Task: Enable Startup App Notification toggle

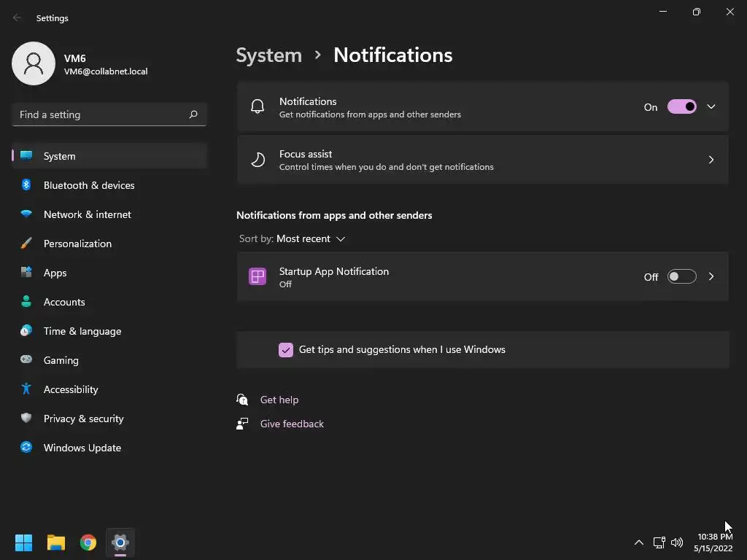Action: [682, 277]
